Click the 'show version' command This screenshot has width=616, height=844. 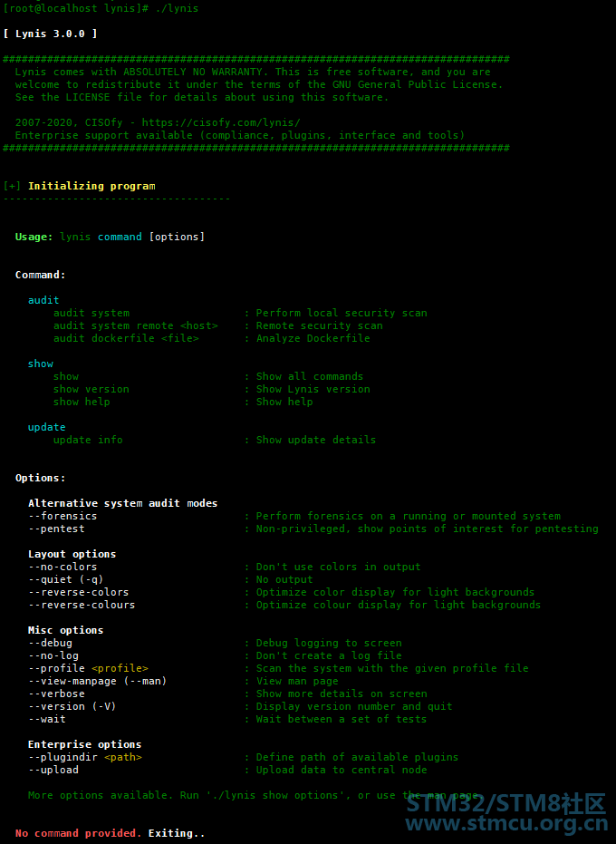[x=91, y=389]
